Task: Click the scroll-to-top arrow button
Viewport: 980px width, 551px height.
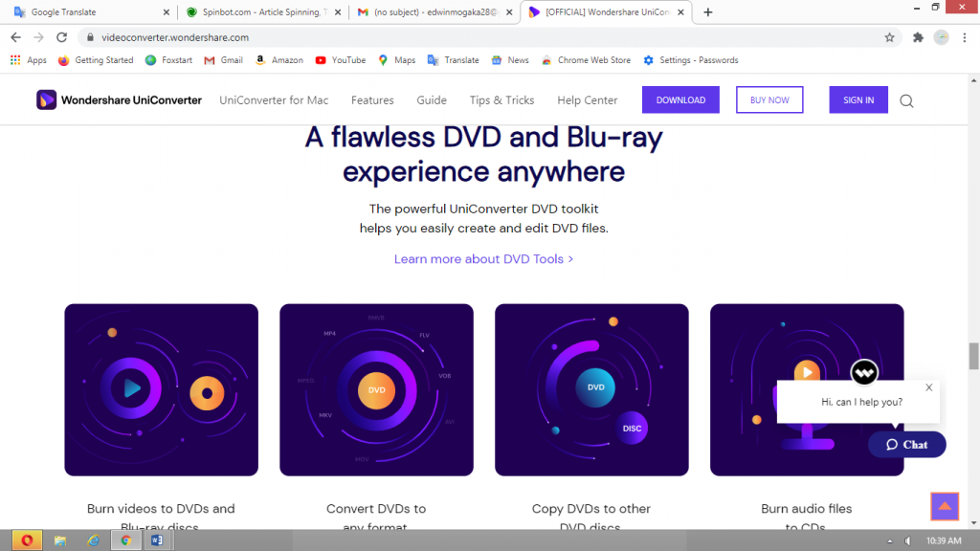Action: pos(945,506)
